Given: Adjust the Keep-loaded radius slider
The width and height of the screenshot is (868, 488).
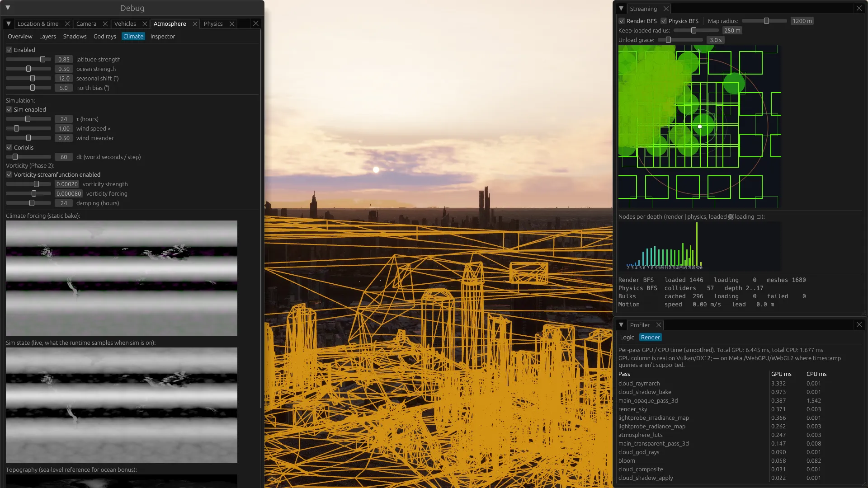Looking at the screenshot, I should pos(696,30).
